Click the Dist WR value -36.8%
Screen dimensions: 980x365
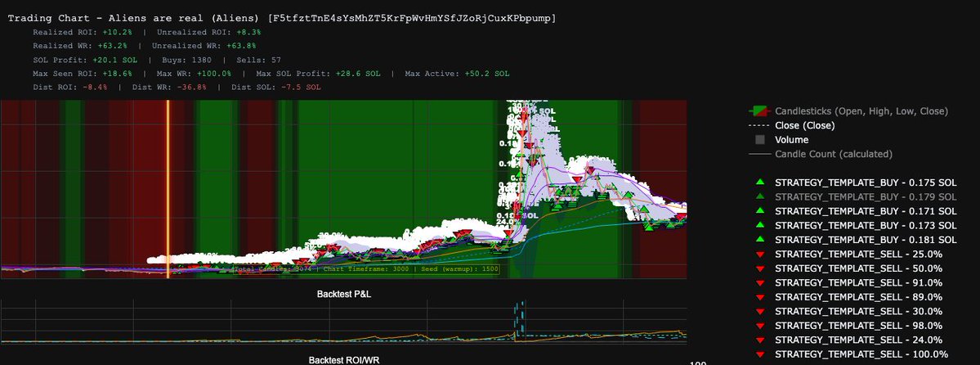191,87
